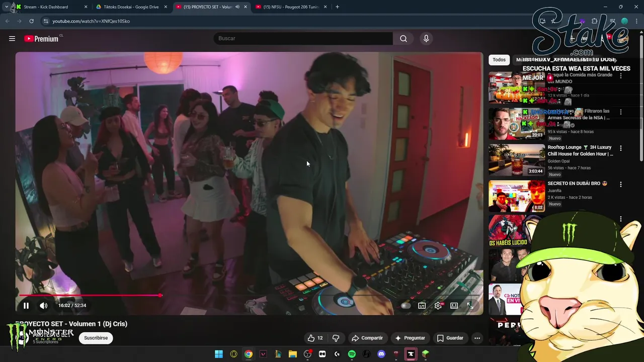Open options for SECRETO EN DUBÁI video
The image size is (644, 362).
[x=621, y=185]
